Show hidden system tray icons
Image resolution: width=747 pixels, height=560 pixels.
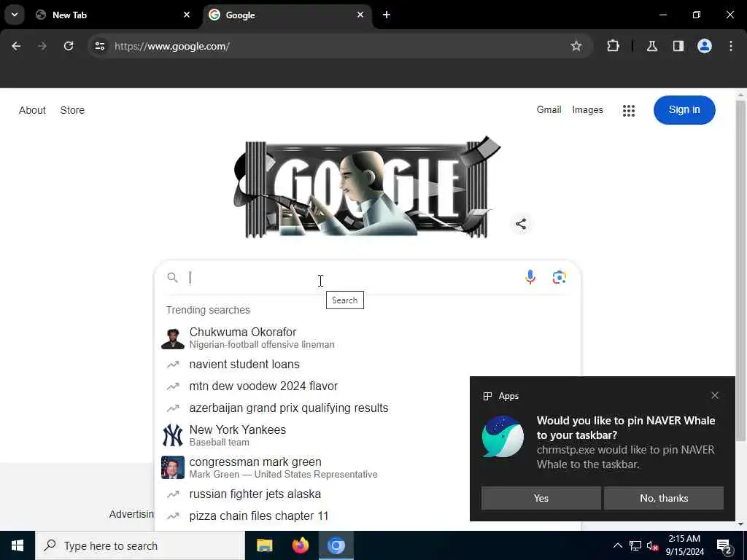(617, 545)
